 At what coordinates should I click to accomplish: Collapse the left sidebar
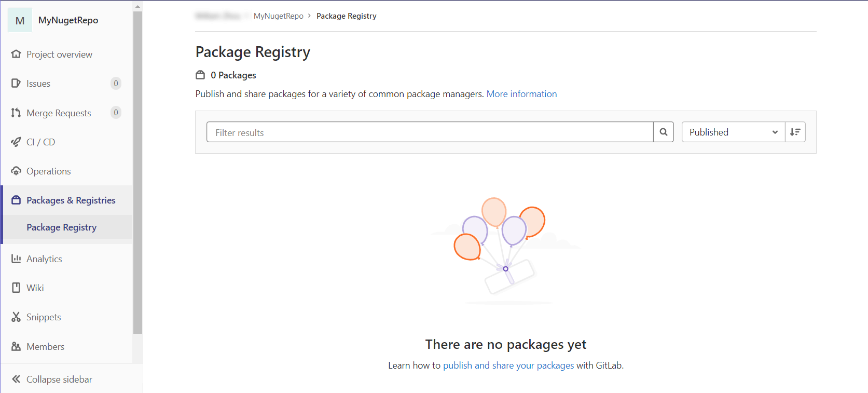click(x=50, y=379)
